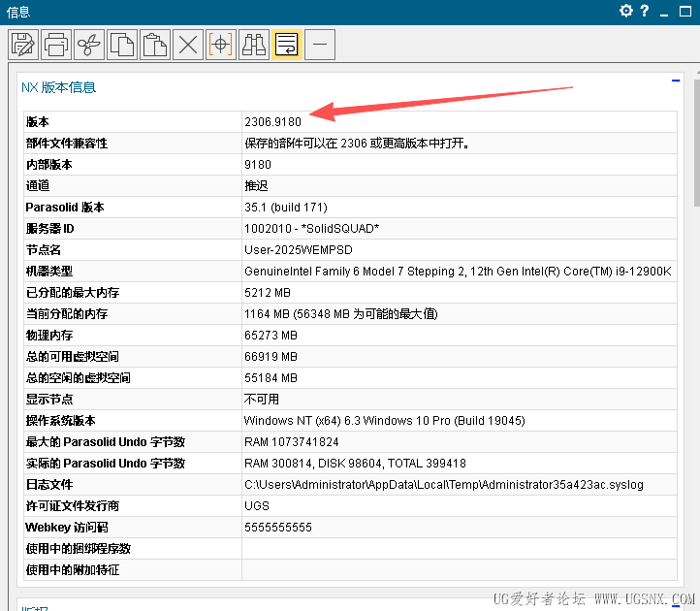Screen dimensions: 700x611
Task: Select license publisher value UGS
Action: tap(257, 506)
